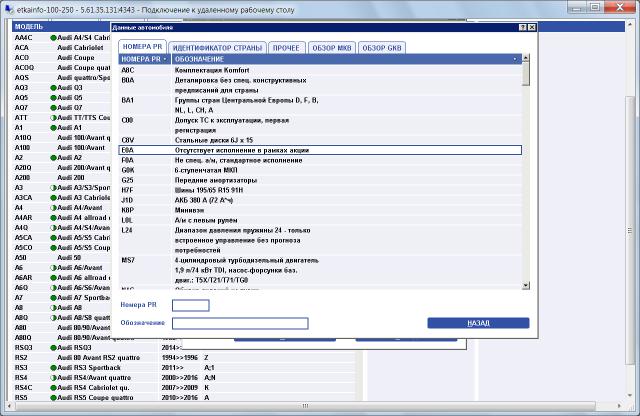This screenshot has height=416, width=640.
Task: Switch to ОБЗОР GKB tab
Action: tap(382, 48)
